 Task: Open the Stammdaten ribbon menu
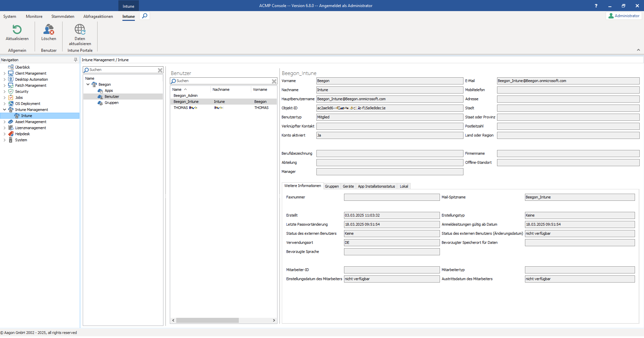tap(63, 16)
